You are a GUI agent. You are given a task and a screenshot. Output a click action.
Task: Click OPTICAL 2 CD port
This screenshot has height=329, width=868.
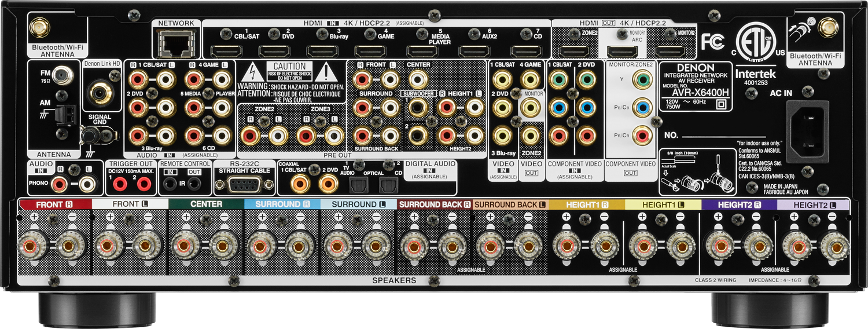pyautogui.click(x=388, y=185)
